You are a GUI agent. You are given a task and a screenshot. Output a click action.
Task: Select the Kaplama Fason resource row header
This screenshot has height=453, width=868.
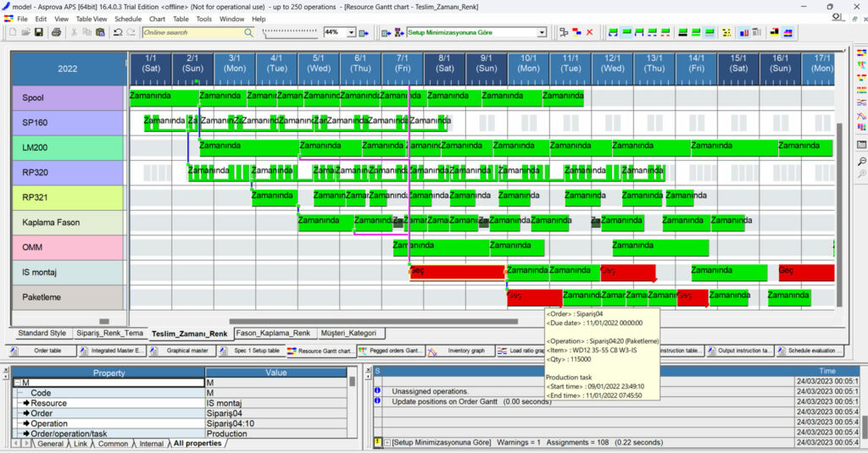(x=68, y=223)
